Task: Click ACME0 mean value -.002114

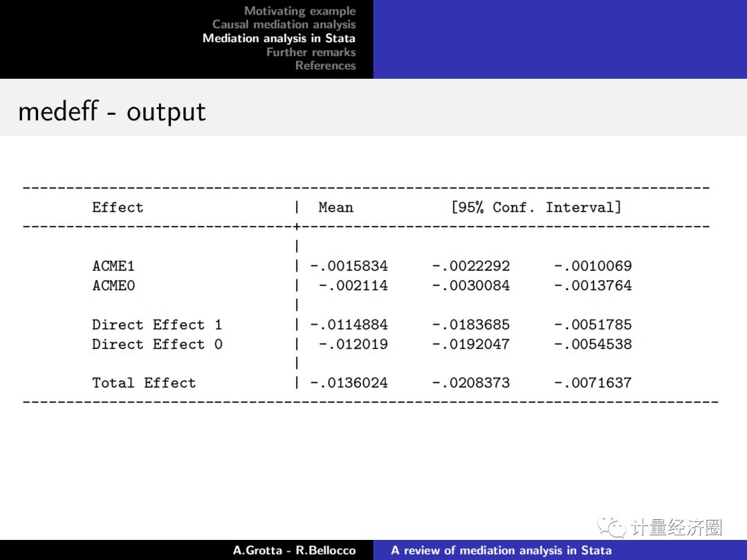Action: [x=353, y=286]
